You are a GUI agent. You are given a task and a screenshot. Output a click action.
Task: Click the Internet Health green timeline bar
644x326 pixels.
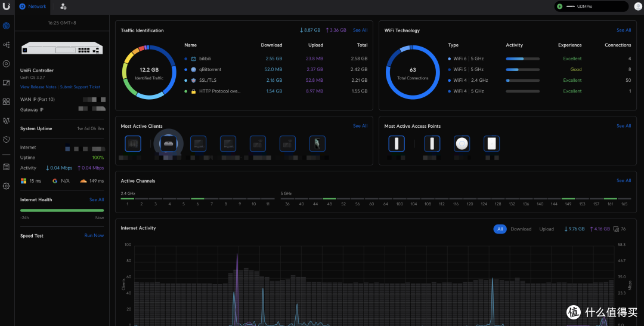[62, 211]
